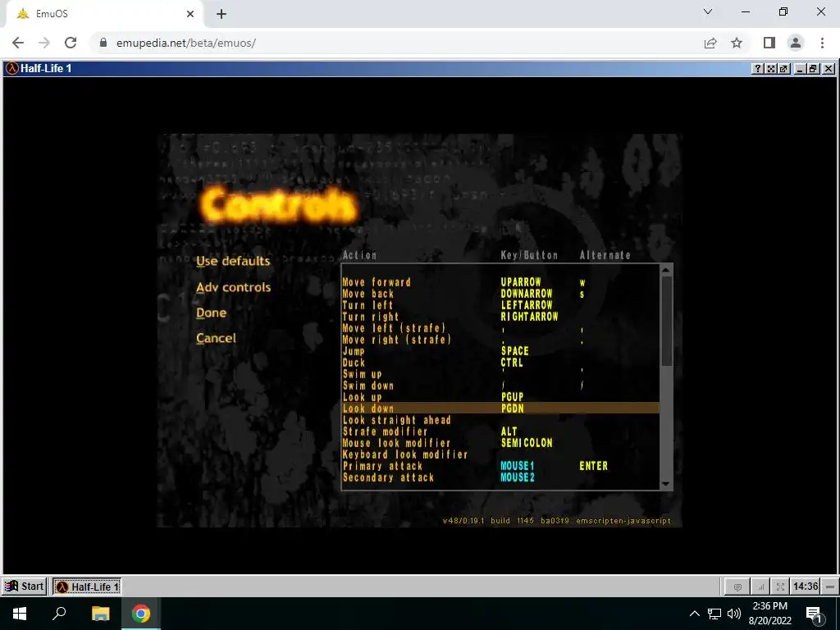Click the help question mark button in Half-Life title bar

tap(757, 69)
